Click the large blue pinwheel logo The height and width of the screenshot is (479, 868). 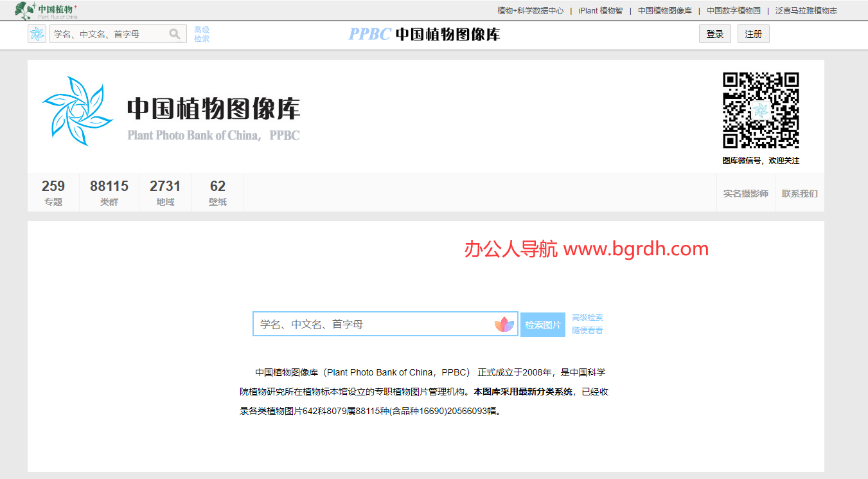click(x=78, y=111)
